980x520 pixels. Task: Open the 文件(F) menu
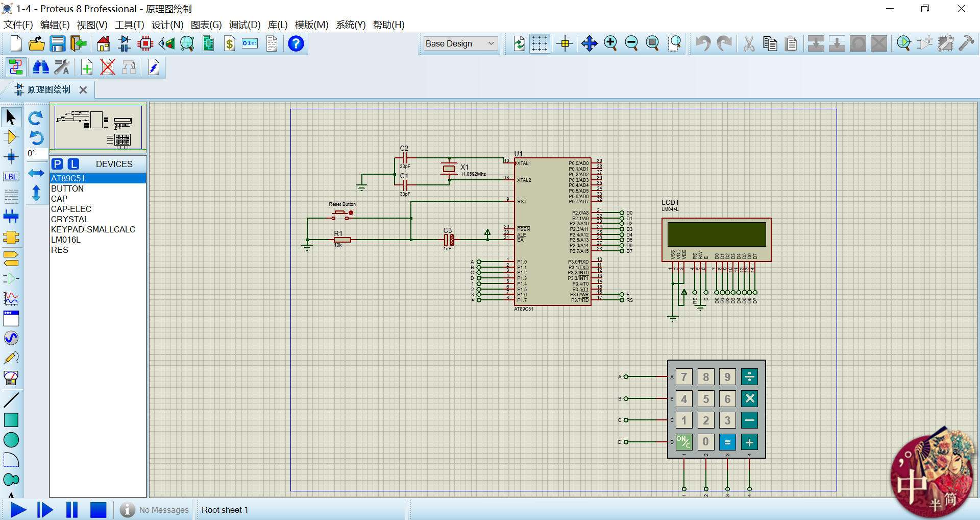point(18,25)
